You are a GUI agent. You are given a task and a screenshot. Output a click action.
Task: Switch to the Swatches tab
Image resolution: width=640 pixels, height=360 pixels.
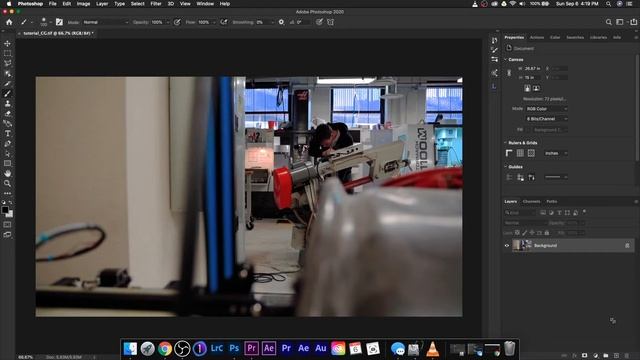[575, 38]
